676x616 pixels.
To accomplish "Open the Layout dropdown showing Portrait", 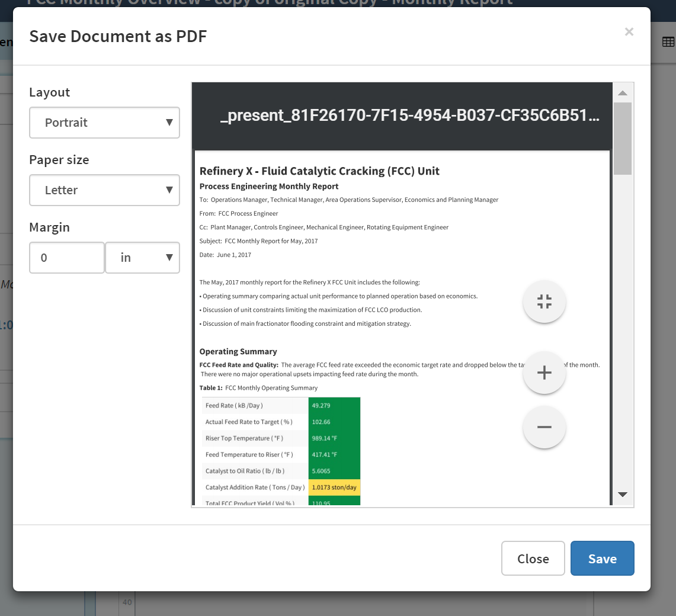I will click(x=104, y=123).
